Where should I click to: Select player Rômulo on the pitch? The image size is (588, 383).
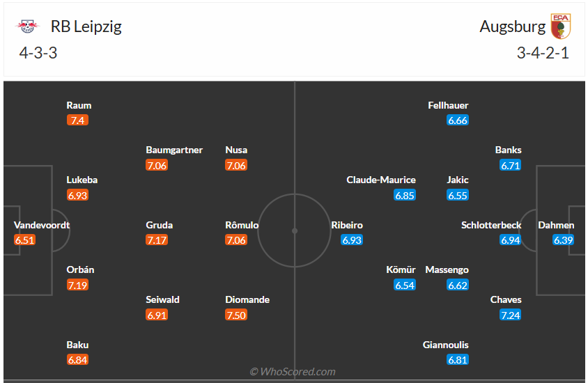pyautogui.click(x=242, y=225)
